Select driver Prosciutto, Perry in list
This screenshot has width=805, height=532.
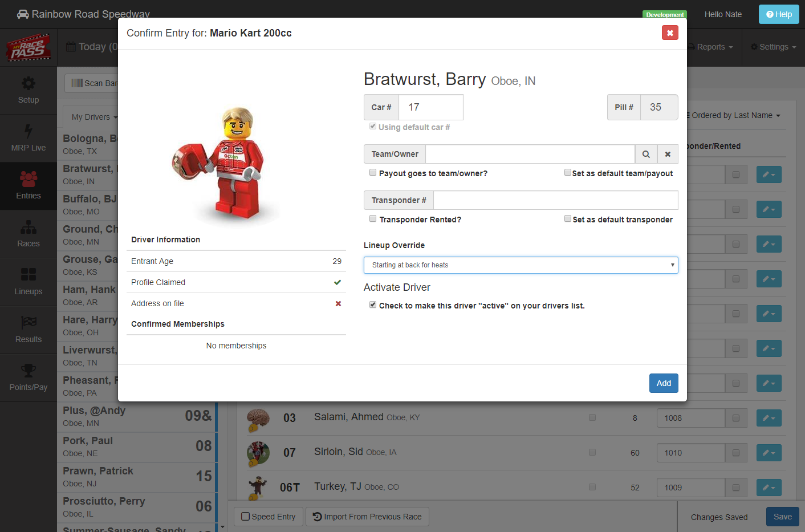click(137, 507)
